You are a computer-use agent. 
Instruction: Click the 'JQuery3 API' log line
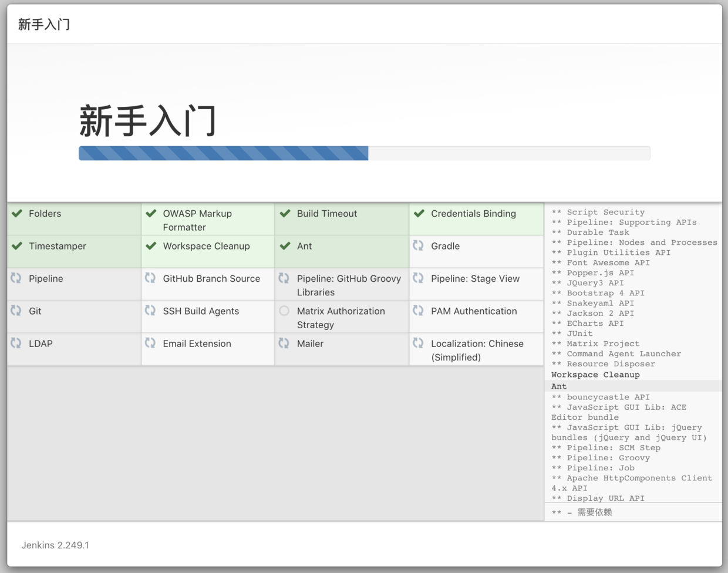click(587, 282)
